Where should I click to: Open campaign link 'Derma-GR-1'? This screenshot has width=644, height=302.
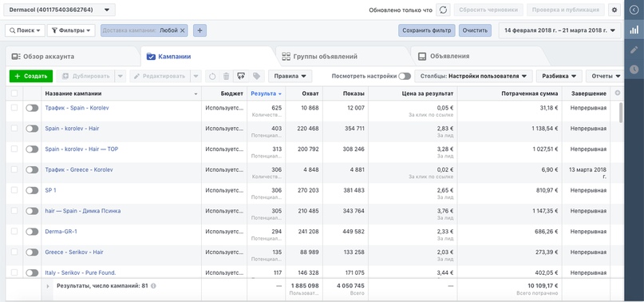point(61,231)
